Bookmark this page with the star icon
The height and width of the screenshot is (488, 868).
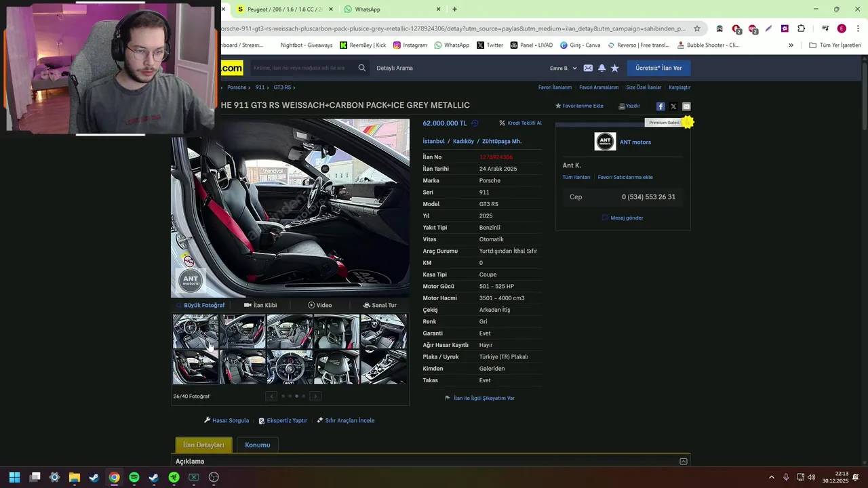(x=696, y=28)
